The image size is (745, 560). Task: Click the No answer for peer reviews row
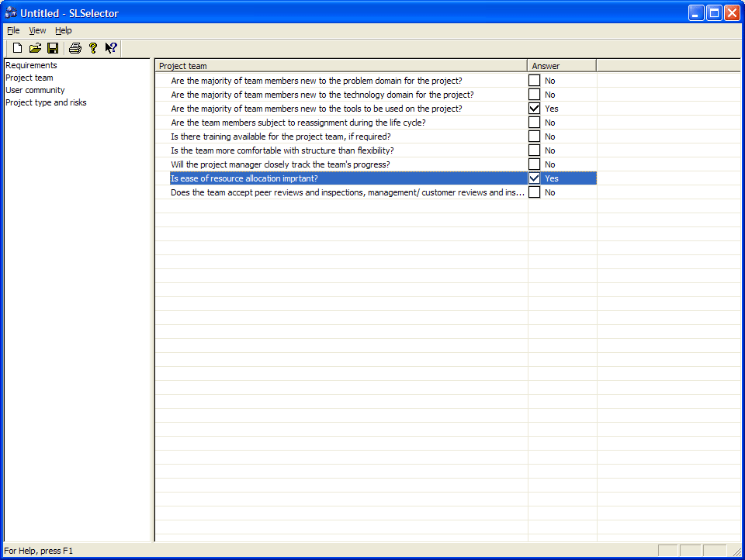[x=549, y=192]
